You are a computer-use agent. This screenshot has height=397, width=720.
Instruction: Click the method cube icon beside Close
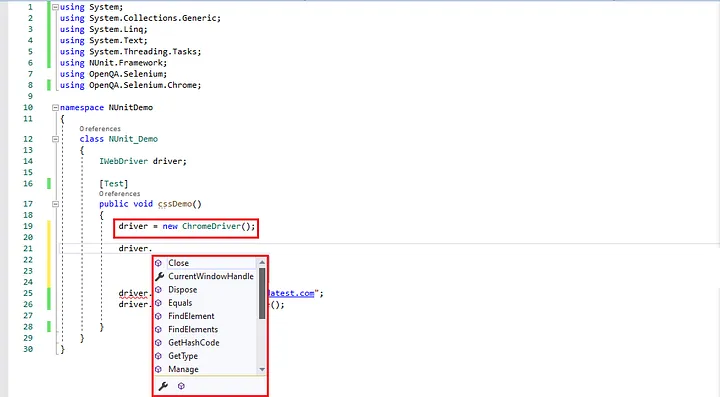click(158, 263)
